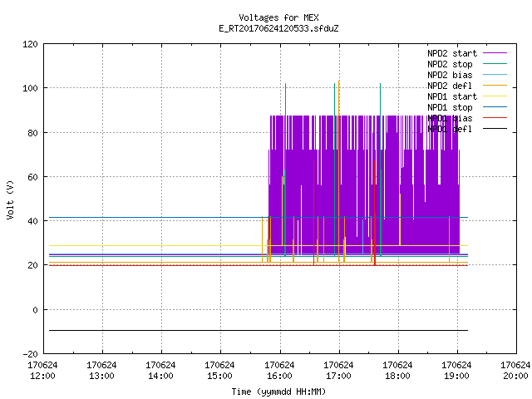Click the black NPD1 defl legend line sample

(495, 129)
